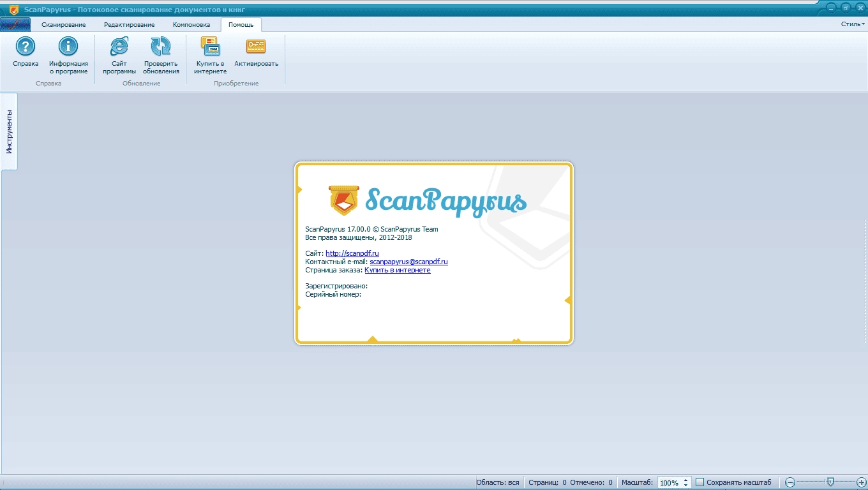Expand the Инструменты side panel

(x=9, y=131)
